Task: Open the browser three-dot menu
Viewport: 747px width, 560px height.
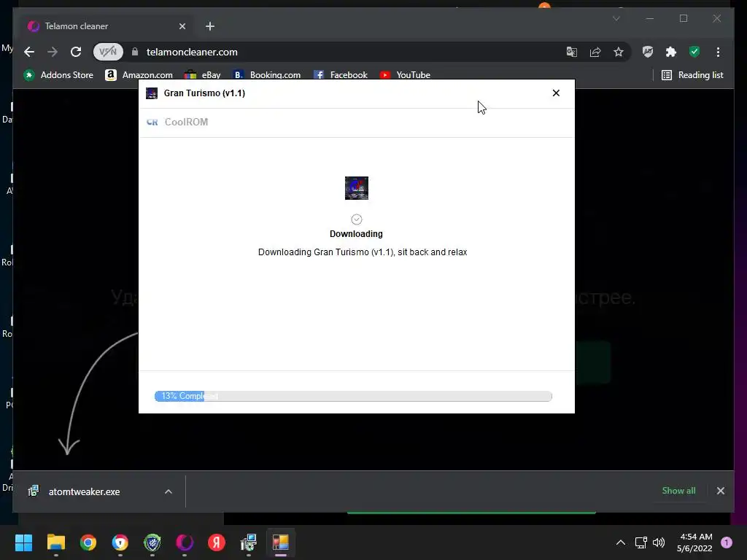Action: pyautogui.click(x=718, y=52)
